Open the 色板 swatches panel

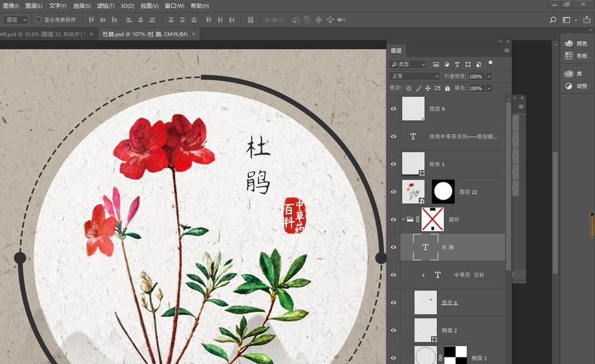[x=576, y=55]
